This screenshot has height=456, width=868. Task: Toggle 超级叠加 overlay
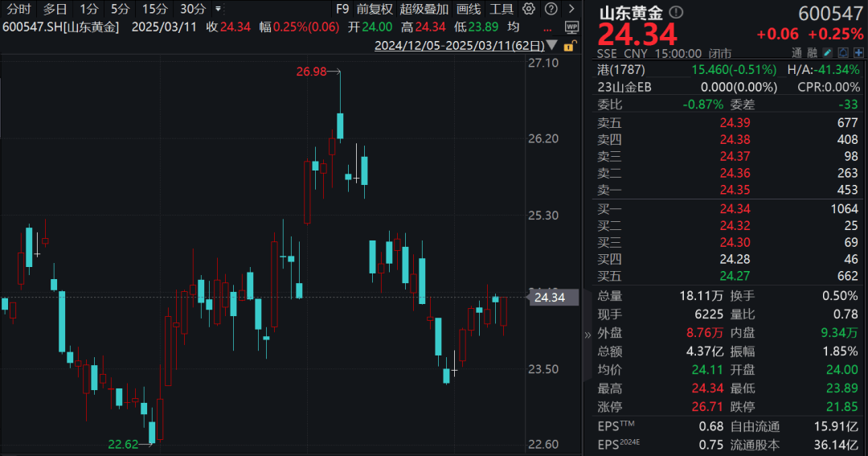(424, 9)
